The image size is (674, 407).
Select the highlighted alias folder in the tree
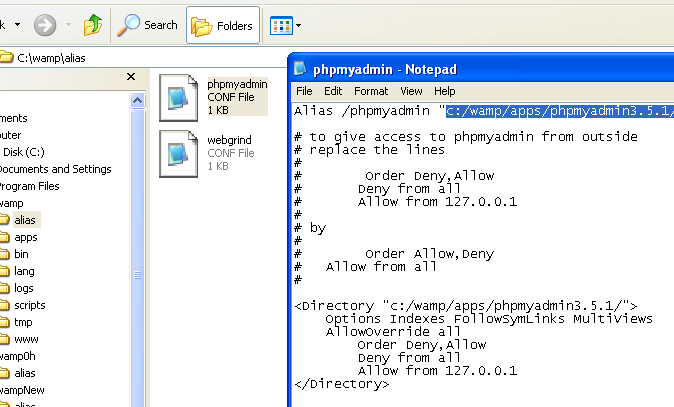tap(25, 220)
